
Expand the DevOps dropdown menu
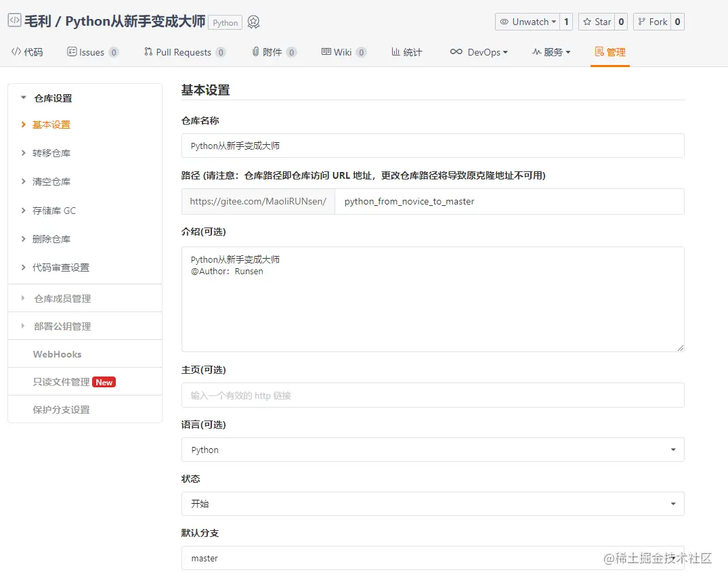(479, 52)
